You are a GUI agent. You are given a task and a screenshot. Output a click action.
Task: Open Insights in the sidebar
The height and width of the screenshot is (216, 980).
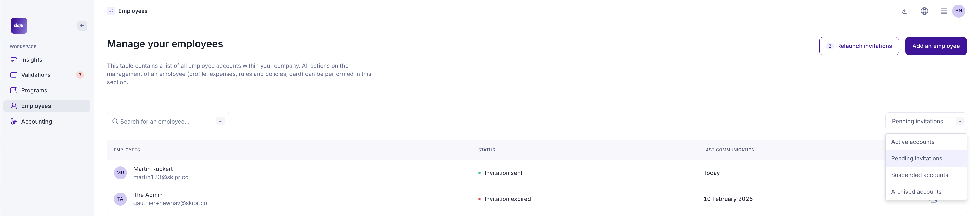32,60
